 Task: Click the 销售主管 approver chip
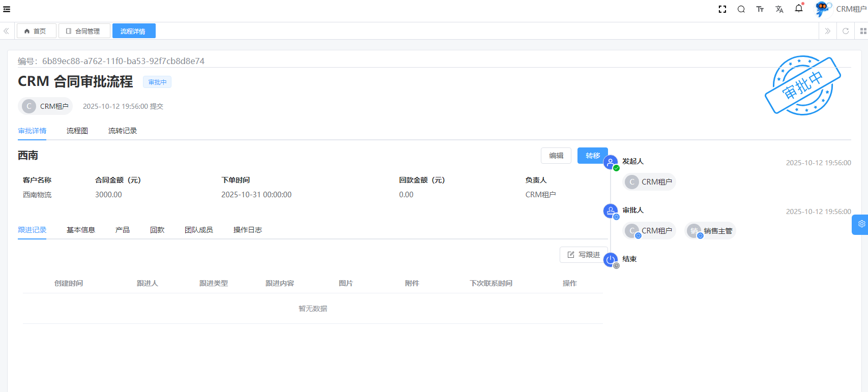point(710,231)
